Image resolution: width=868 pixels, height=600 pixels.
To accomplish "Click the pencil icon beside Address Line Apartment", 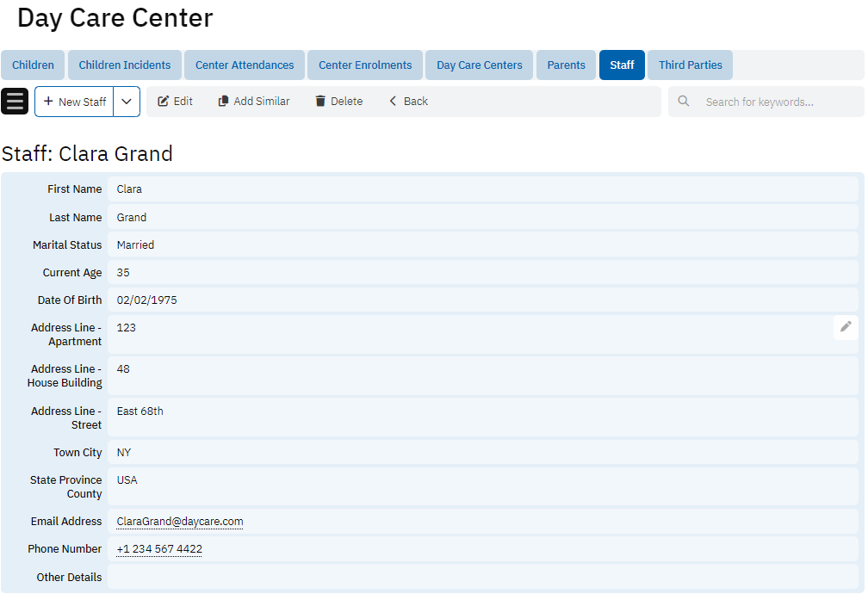I will click(x=846, y=327).
